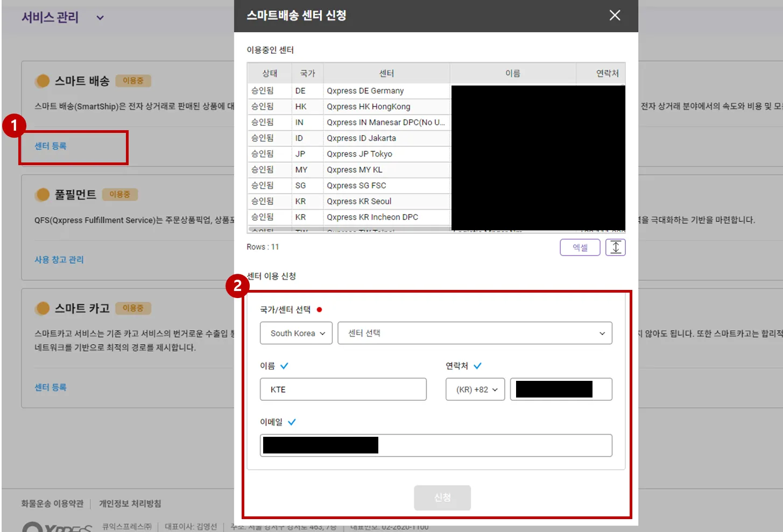783x532 pixels.
Task: Click the 이용중 badge beside 스마트 카고
Action: [133, 308]
